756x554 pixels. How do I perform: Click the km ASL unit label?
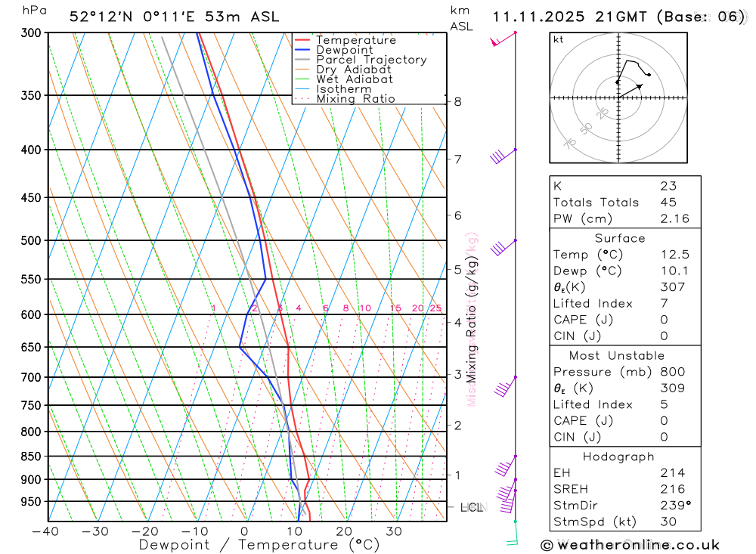point(461,18)
